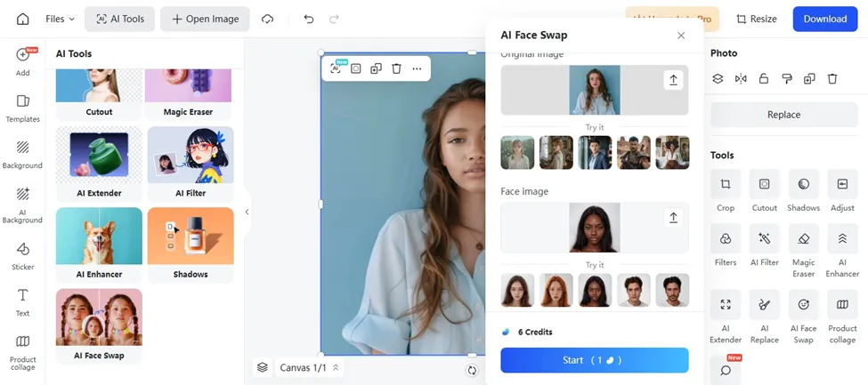Click the 6 Credits indicator

point(527,332)
